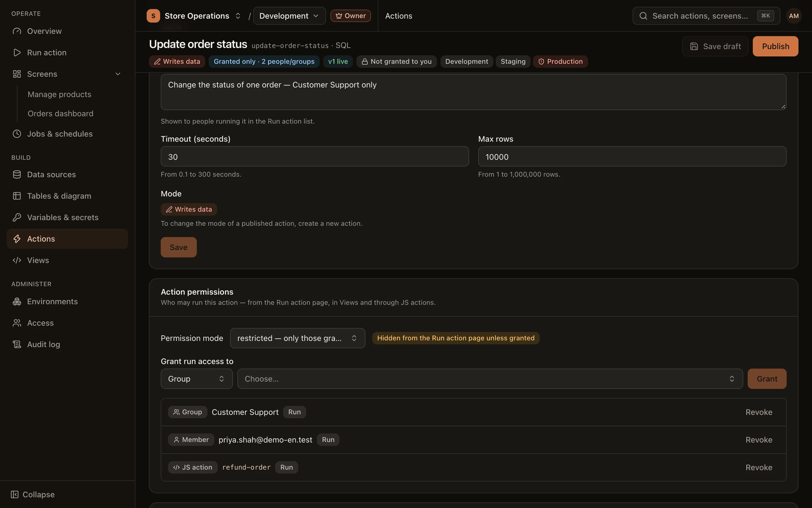Revoke Customer Support group access

coord(759,412)
